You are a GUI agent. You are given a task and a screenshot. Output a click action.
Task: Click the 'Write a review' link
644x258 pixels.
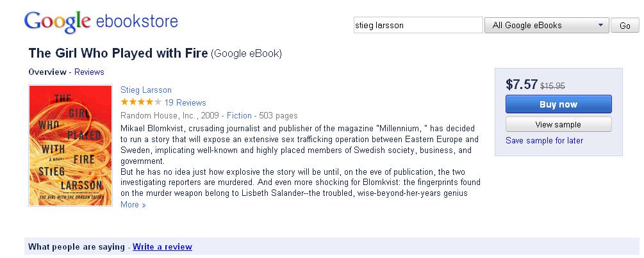click(x=162, y=246)
